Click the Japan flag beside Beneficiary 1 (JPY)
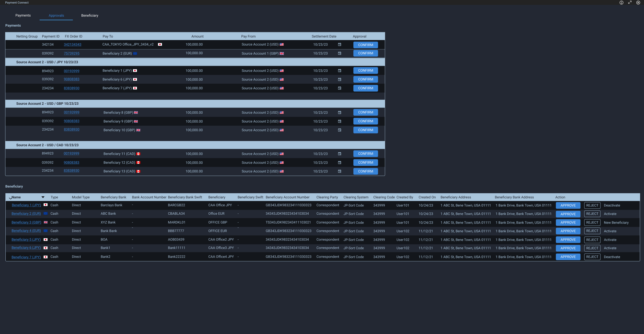 point(135,71)
